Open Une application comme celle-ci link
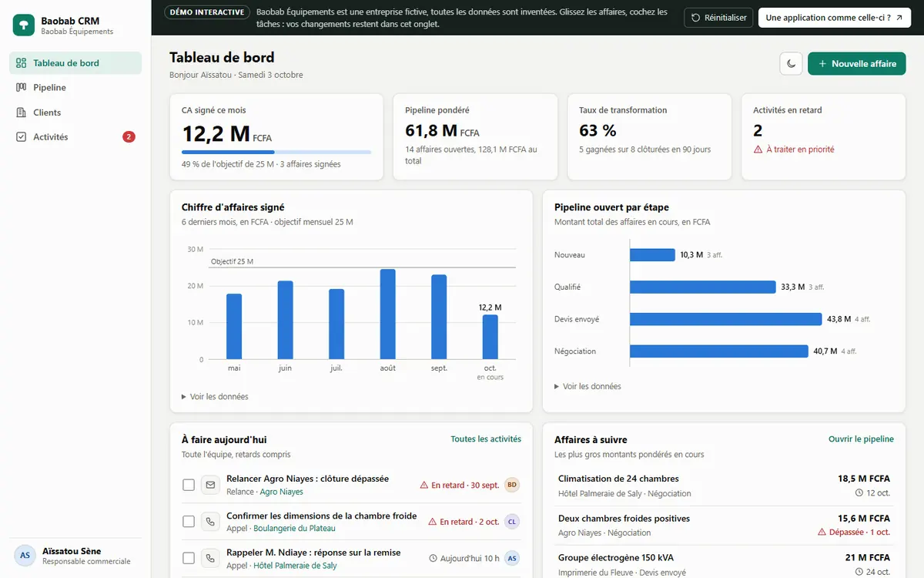Viewport: 924px width, 578px height. click(835, 18)
